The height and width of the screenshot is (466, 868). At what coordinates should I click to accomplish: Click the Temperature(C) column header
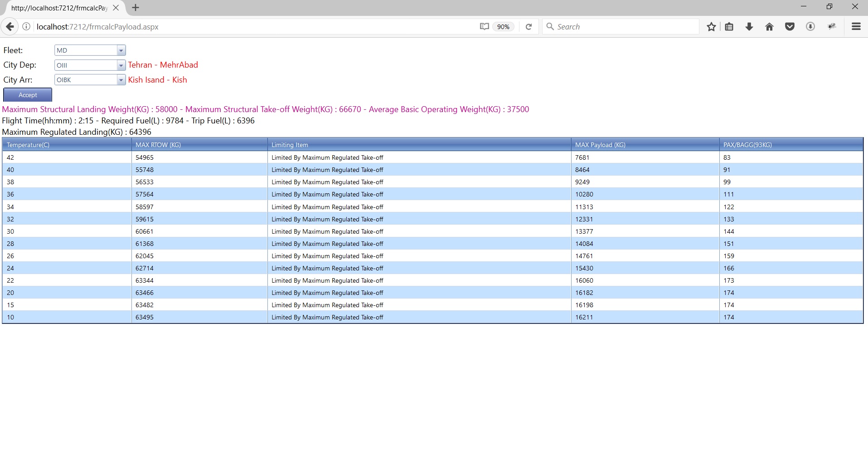[28, 145]
